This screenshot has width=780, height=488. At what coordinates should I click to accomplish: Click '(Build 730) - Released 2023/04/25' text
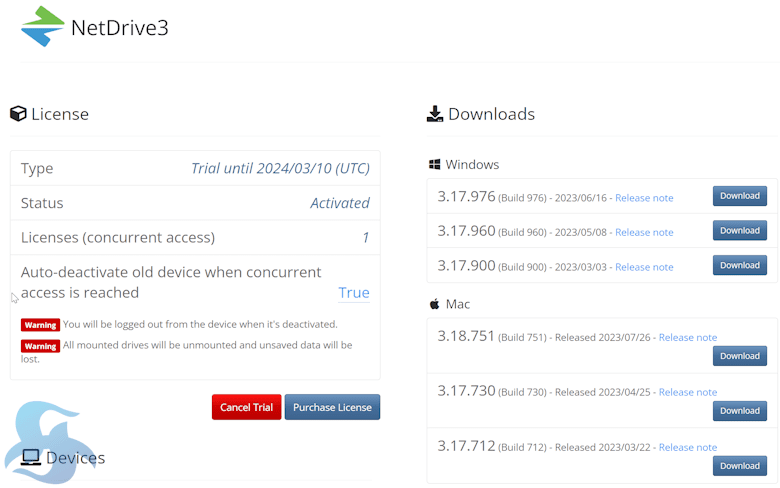coord(574,392)
